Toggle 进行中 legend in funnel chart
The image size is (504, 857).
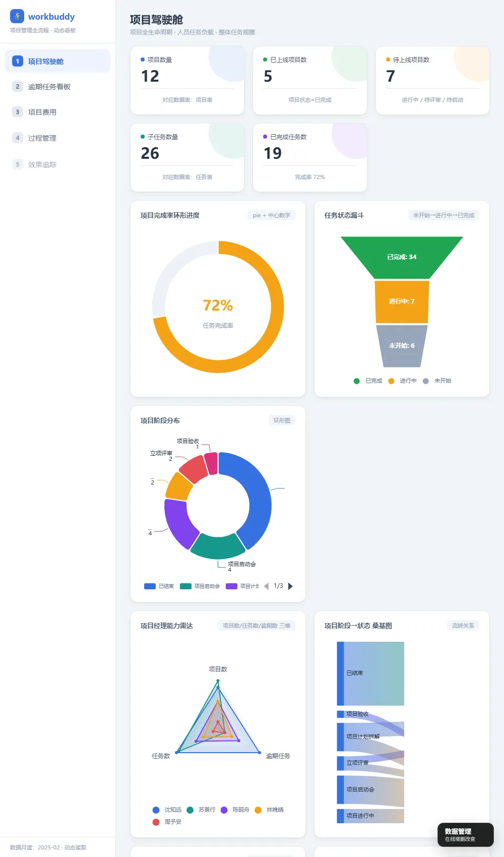[402, 381]
